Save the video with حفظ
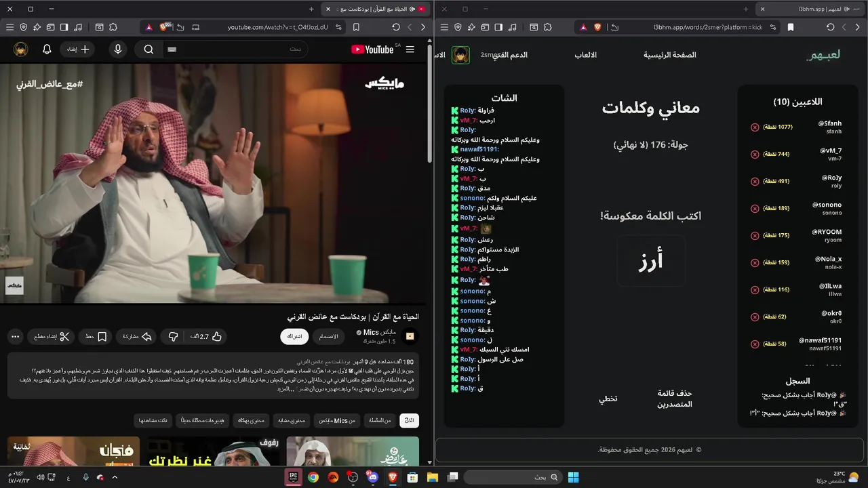 click(96, 336)
